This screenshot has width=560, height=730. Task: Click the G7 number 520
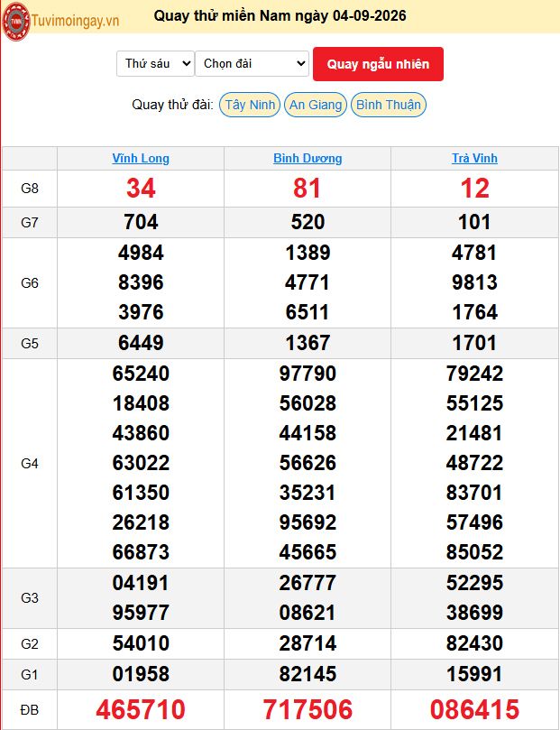(x=308, y=222)
